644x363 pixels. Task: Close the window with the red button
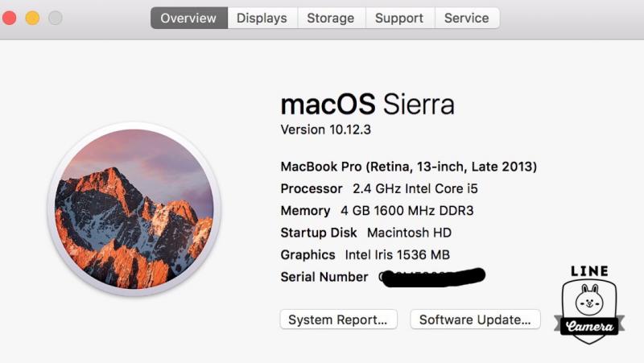click(x=9, y=18)
